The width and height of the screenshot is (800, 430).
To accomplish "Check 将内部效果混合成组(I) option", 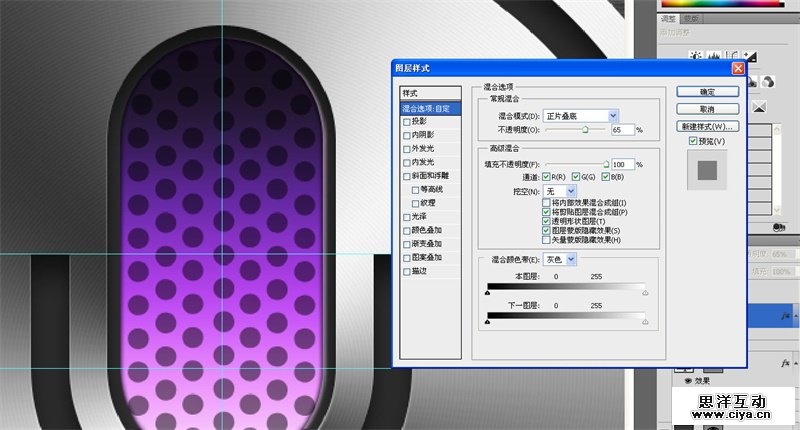I will pyautogui.click(x=546, y=203).
